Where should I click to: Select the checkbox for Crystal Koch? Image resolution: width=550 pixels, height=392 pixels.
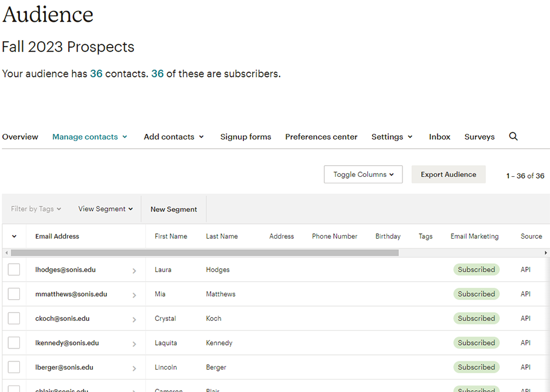pyautogui.click(x=14, y=318)
